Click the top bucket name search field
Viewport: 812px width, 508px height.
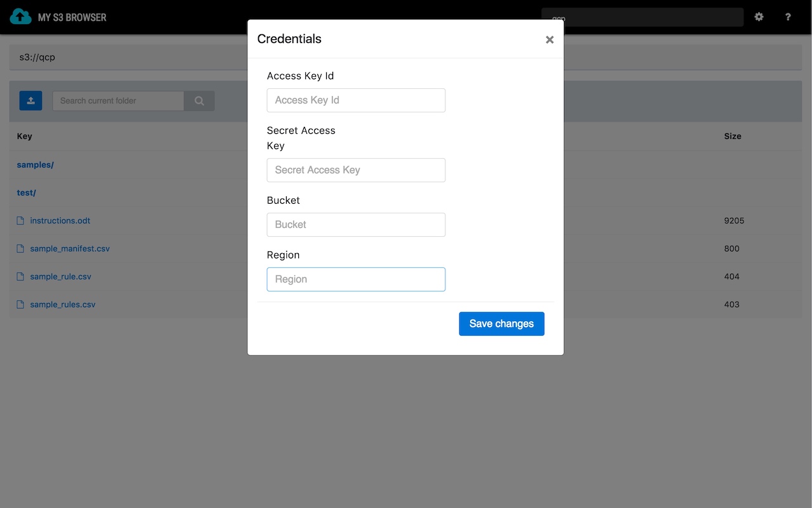click(x=642, y=17)
